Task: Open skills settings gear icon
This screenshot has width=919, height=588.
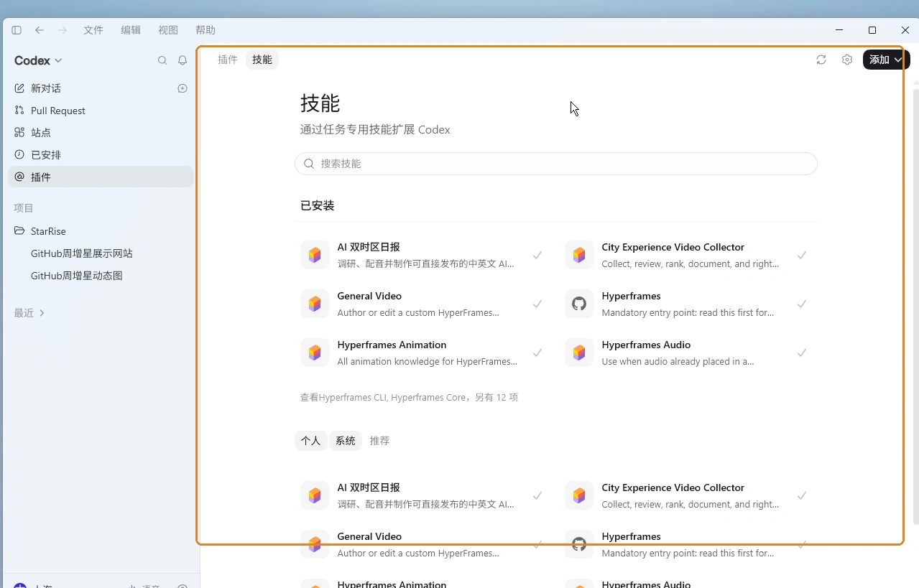Action: (x=847, y=60)
